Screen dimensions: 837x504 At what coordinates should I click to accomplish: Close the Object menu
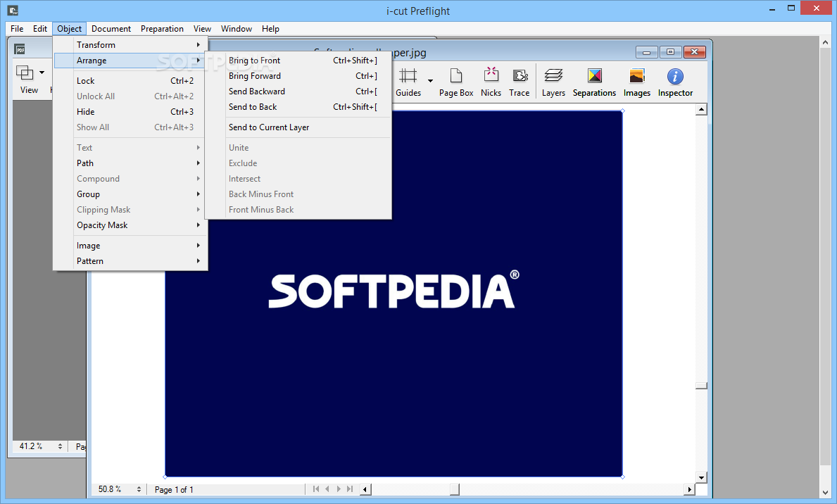[x=70, y=29]
